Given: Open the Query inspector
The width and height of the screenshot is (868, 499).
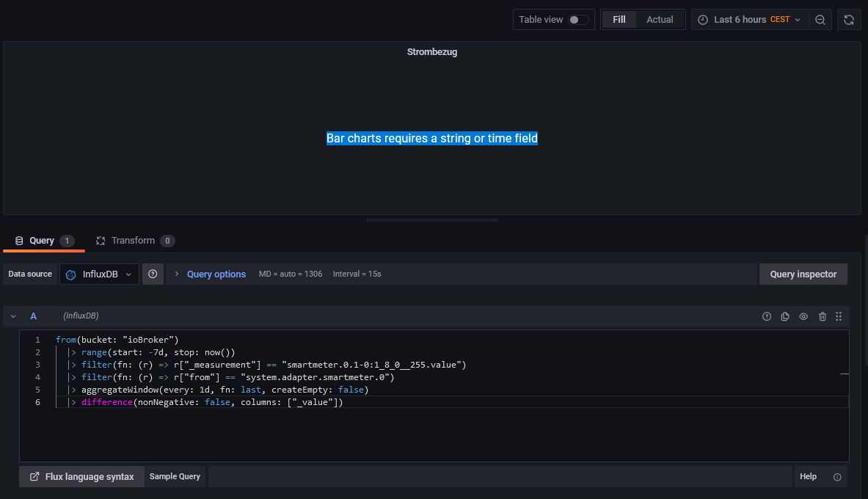Looking at the screenshot, I should point(803,274).
